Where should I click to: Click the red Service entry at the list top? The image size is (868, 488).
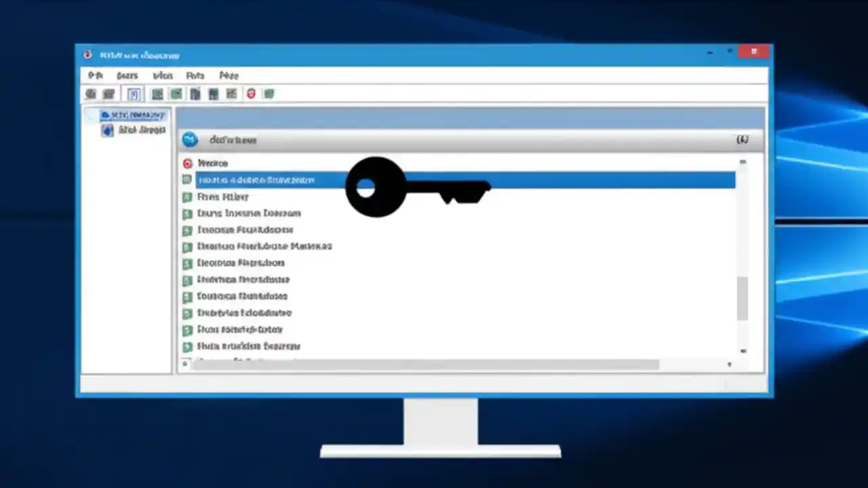click(213, 163)
